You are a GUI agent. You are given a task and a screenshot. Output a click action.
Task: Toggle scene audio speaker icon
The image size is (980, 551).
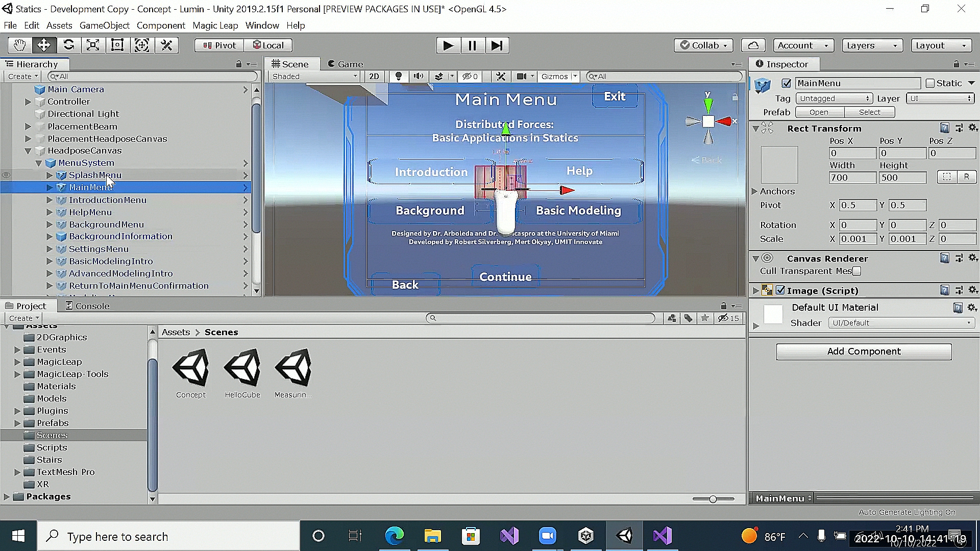pos(419,77)
